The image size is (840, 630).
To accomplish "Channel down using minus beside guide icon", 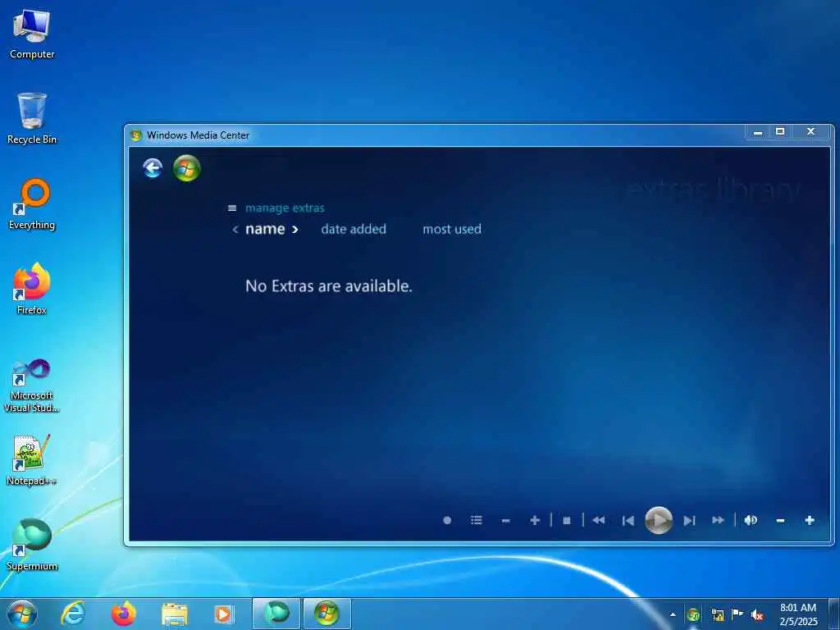I will [505, 520].
